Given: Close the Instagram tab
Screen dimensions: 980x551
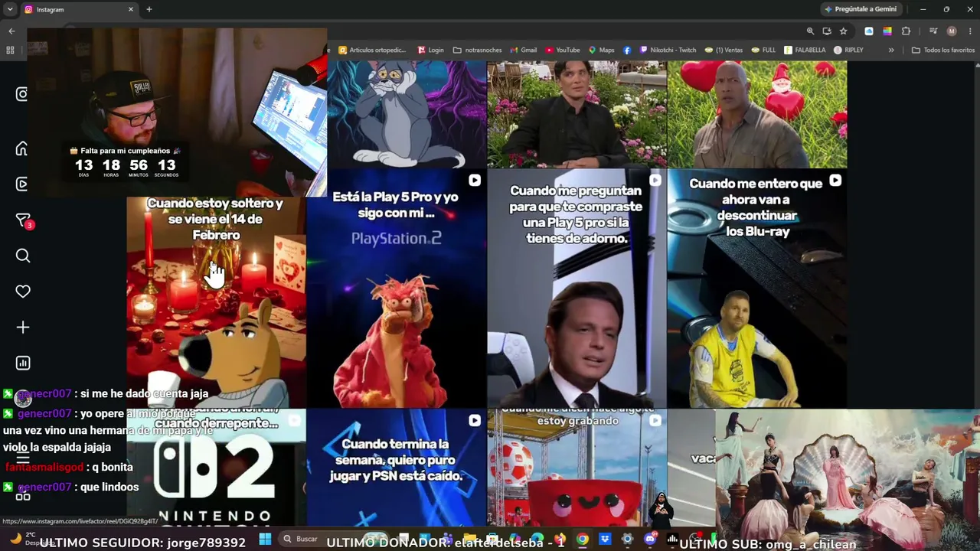Looking at the screenshot, I should (131, 10).
